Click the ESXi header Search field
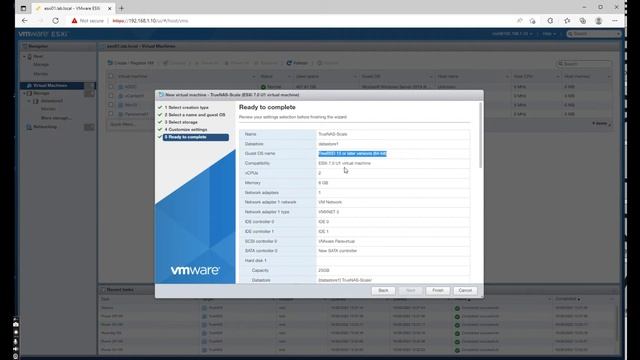 tap(594, 34)
